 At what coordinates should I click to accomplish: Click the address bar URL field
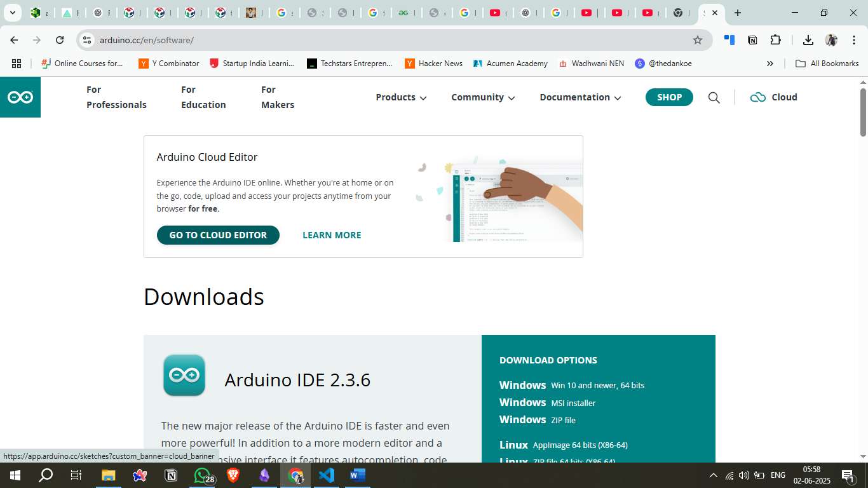coord(394,40)
